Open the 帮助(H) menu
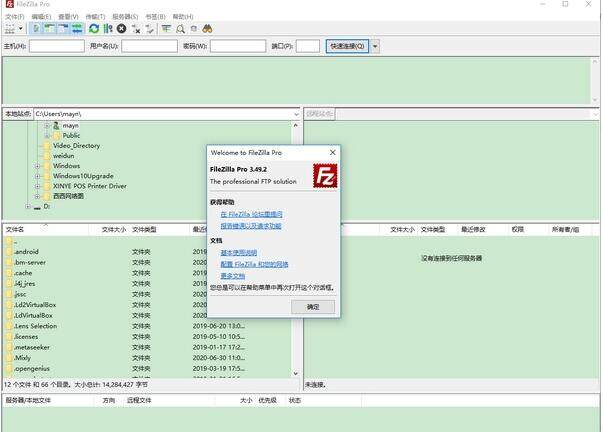 coord(183,17)
